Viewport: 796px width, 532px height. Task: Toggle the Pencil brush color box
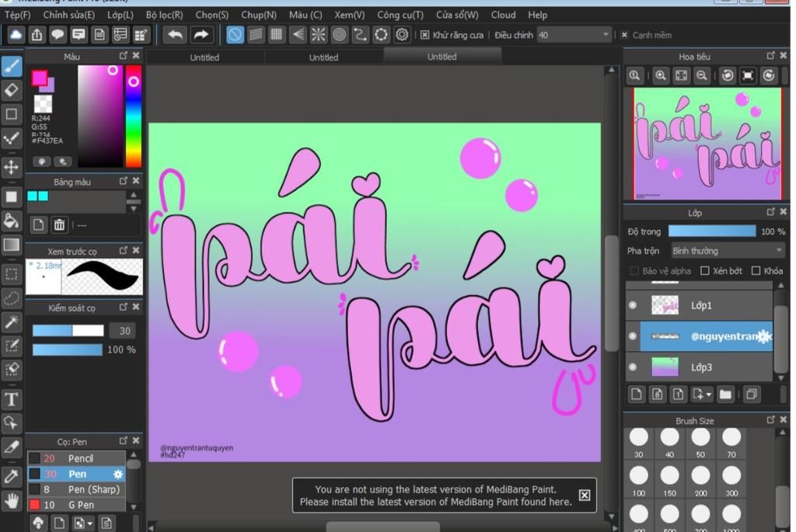coord(34,458)
